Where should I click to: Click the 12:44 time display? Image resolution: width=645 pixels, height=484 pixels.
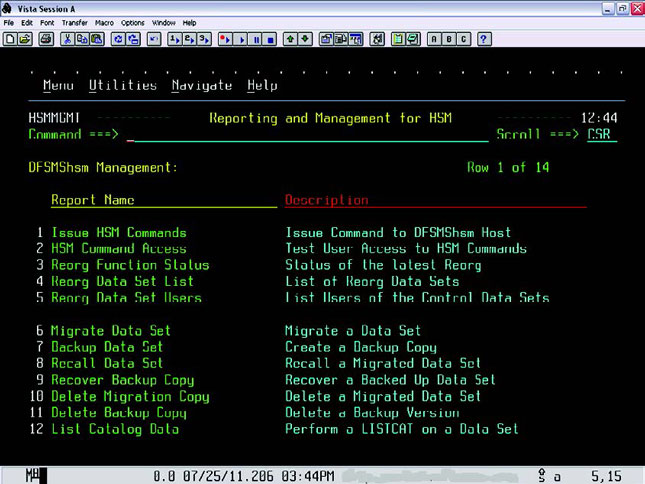coord(599,118)
